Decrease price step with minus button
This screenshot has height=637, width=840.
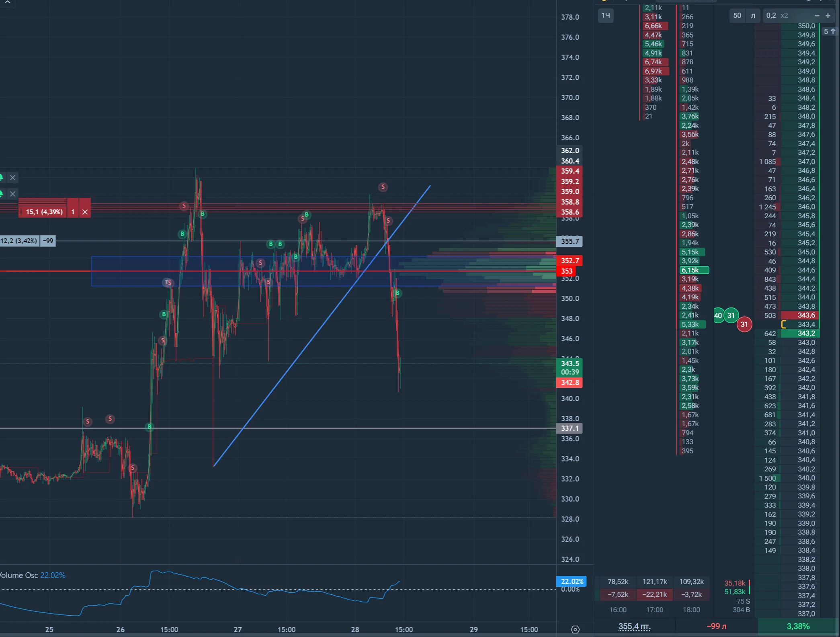pos(817,16)
